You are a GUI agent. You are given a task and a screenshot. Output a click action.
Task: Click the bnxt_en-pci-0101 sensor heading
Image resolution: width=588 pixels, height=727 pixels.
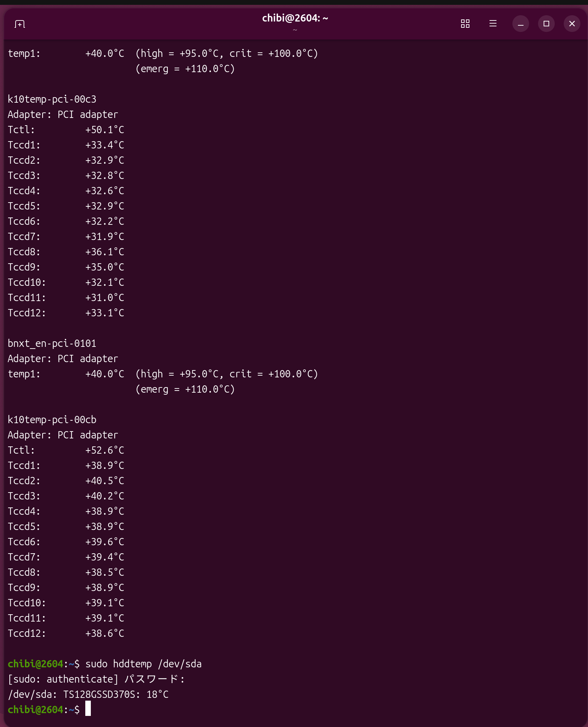pyautogui.click(x=52, y=343)
